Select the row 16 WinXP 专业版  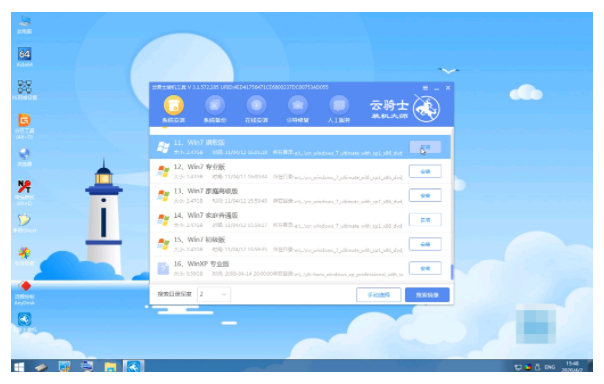(300, 268)
